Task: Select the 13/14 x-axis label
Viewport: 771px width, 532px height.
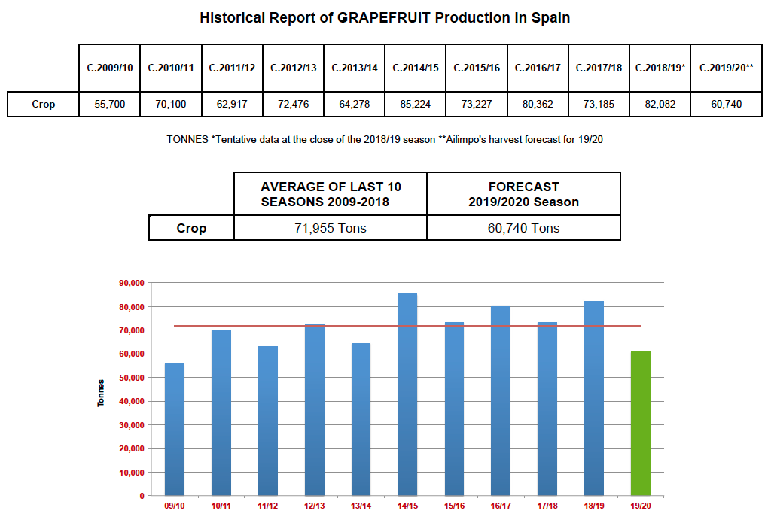Action: pos(361,506)
